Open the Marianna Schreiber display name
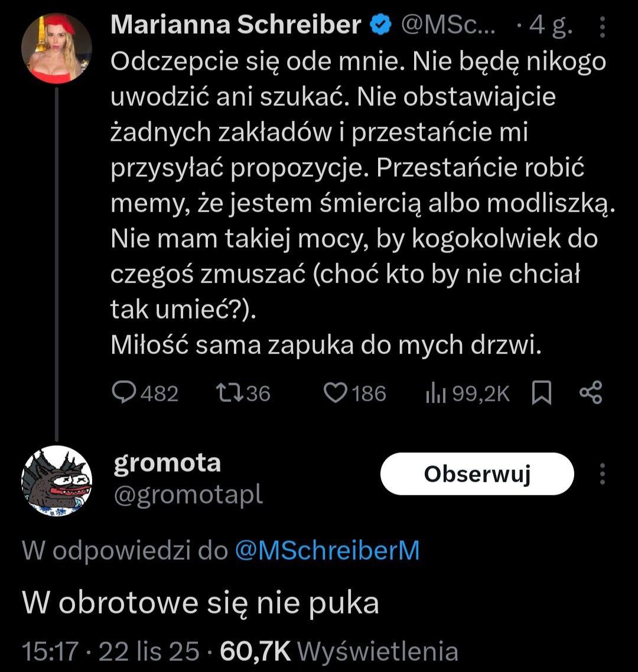The width and height of the screenshot is (638, 672). [x=235, y=25]
